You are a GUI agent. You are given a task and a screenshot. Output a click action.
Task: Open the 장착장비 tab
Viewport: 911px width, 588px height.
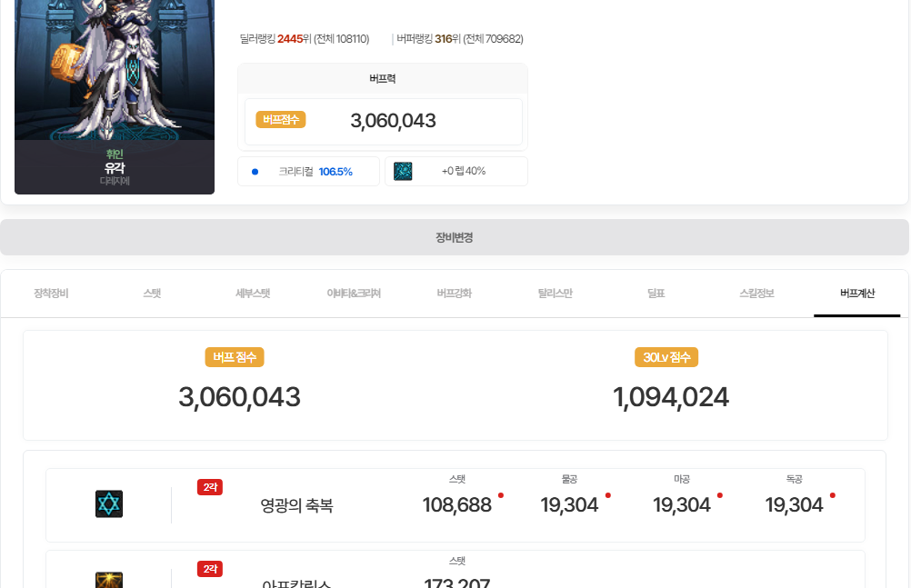pos(51,294)
